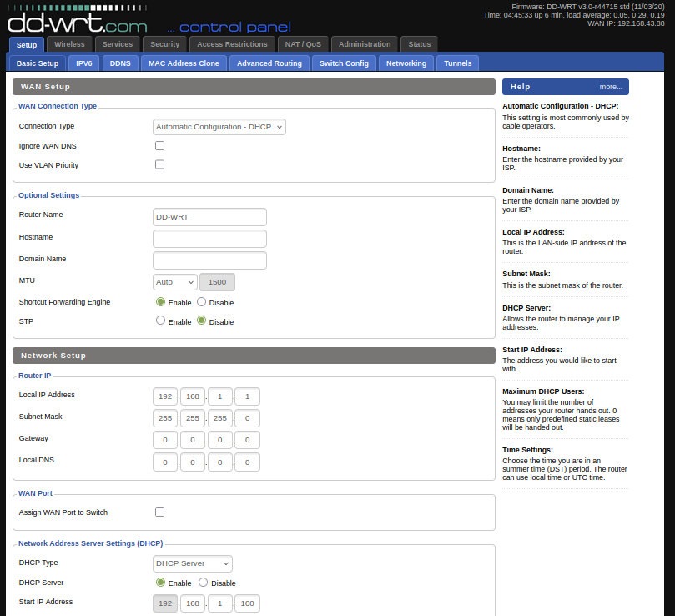Click Start IP Address last octet 100
This screenshot has width=675, height=616.
[247, 603]
